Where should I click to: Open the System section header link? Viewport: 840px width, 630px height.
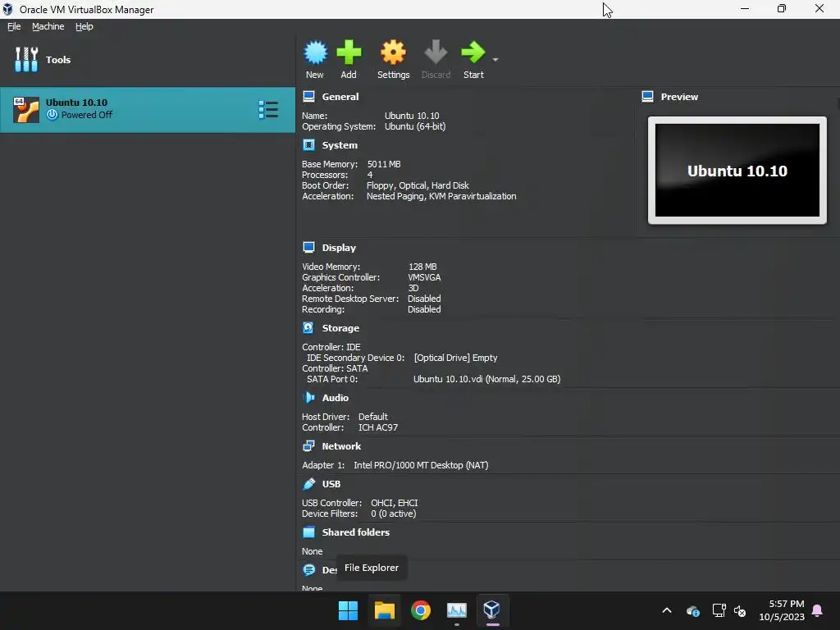pyautogui.click(x=340, y=145)
